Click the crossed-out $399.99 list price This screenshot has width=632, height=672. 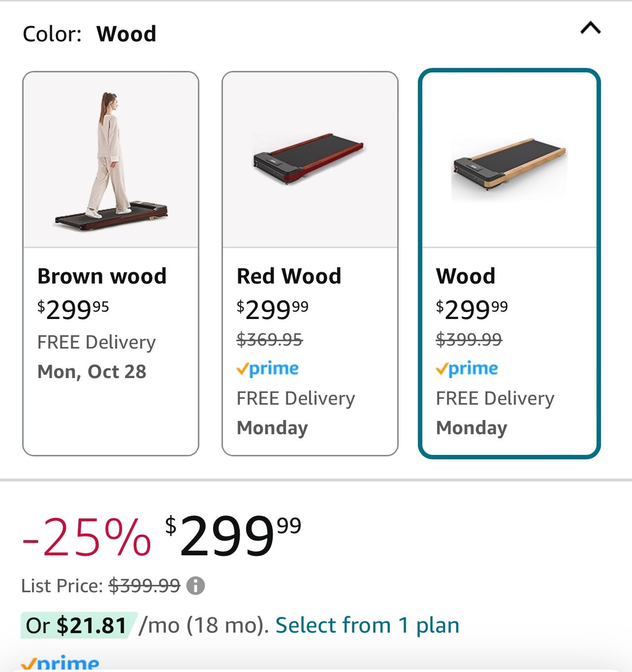[x=145, y=586]
